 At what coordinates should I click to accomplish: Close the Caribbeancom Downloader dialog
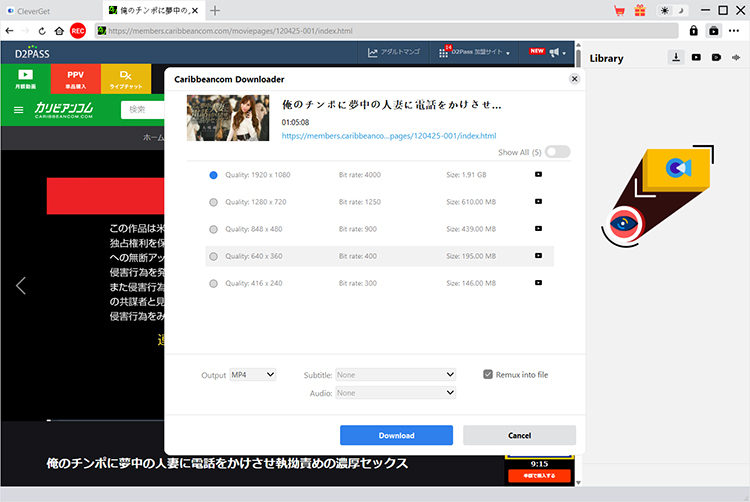tap(574, 79)
